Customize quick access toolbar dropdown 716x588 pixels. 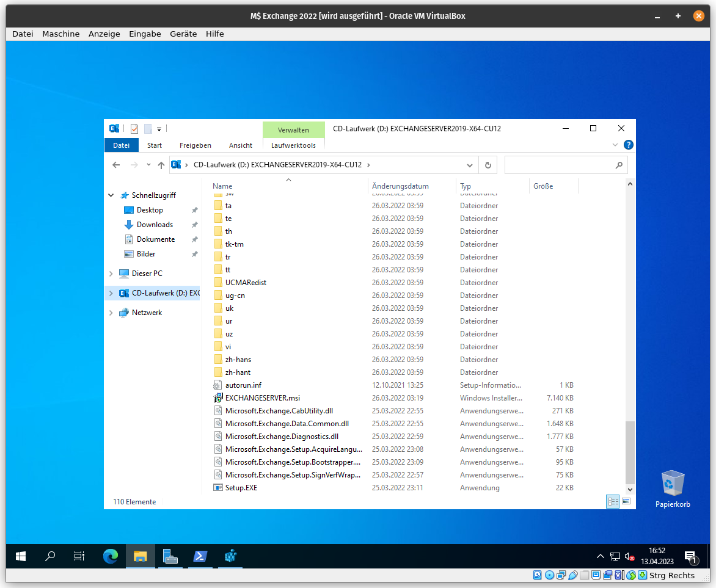point(159,129)
